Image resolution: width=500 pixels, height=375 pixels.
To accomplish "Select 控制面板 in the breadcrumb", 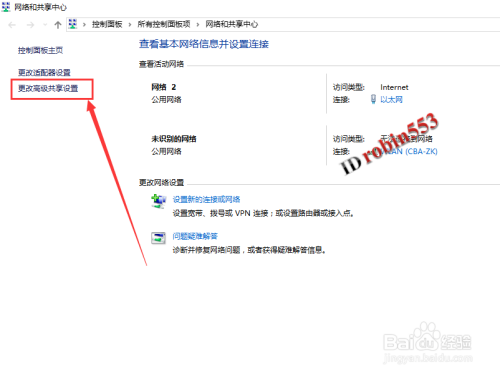I will coord(107,24).
